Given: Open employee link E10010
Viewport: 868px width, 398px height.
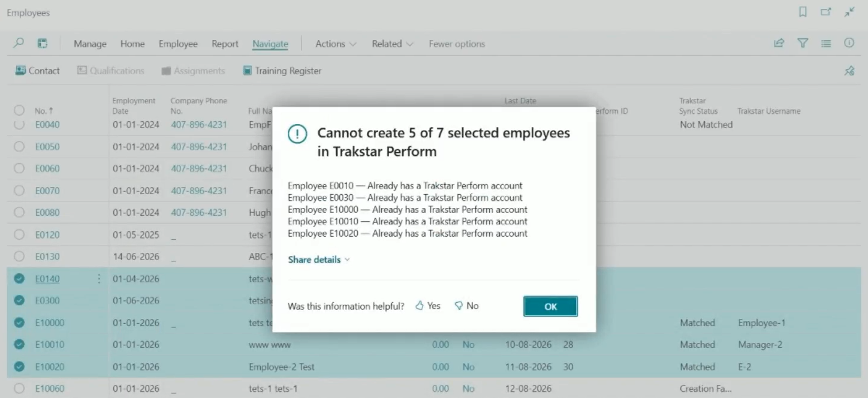Looking at the screenshot, I should (x=50, y=345).
